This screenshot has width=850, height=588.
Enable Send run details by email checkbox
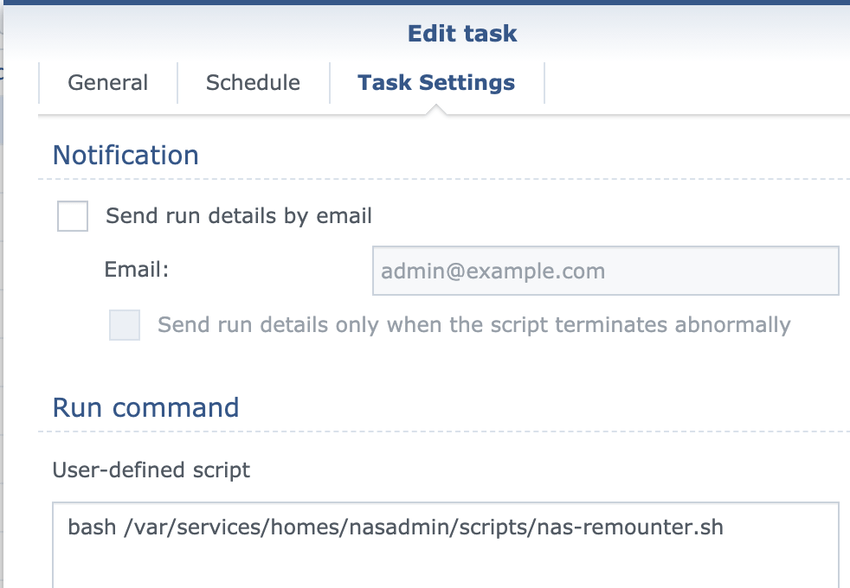pyautogui.click(x=73, y=216)
